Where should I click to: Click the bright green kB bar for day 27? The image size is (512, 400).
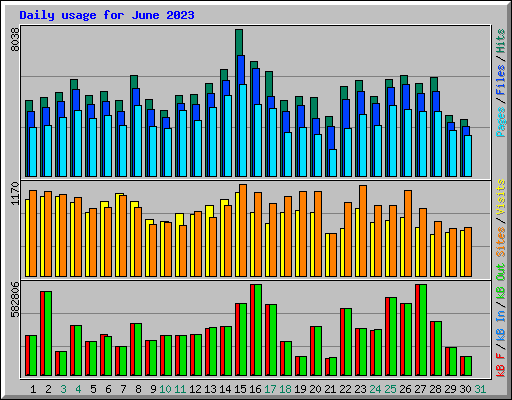[423, 330]
